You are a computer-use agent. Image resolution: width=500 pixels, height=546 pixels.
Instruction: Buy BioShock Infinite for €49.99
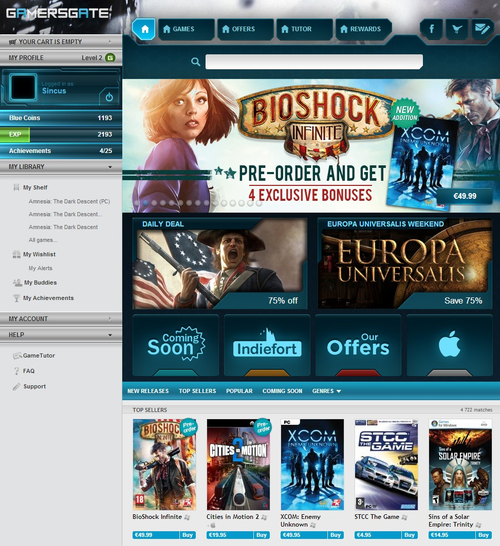pos(187,535)
